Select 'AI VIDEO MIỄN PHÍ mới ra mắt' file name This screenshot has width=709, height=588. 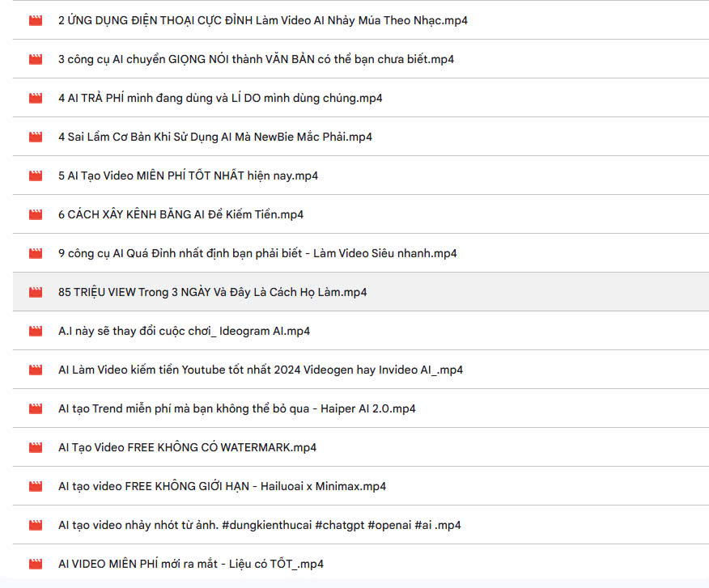[191, 564]
